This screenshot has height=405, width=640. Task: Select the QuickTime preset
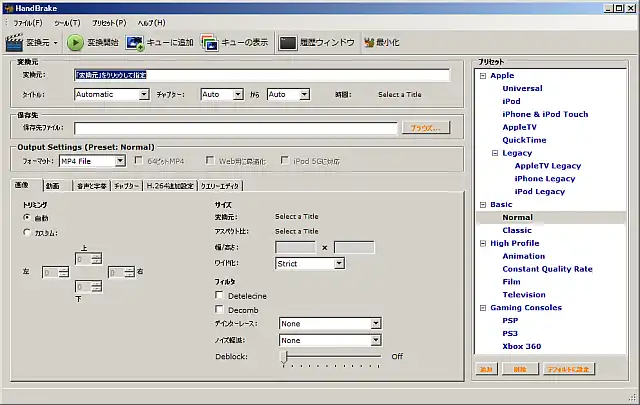(x=524, y=140)
